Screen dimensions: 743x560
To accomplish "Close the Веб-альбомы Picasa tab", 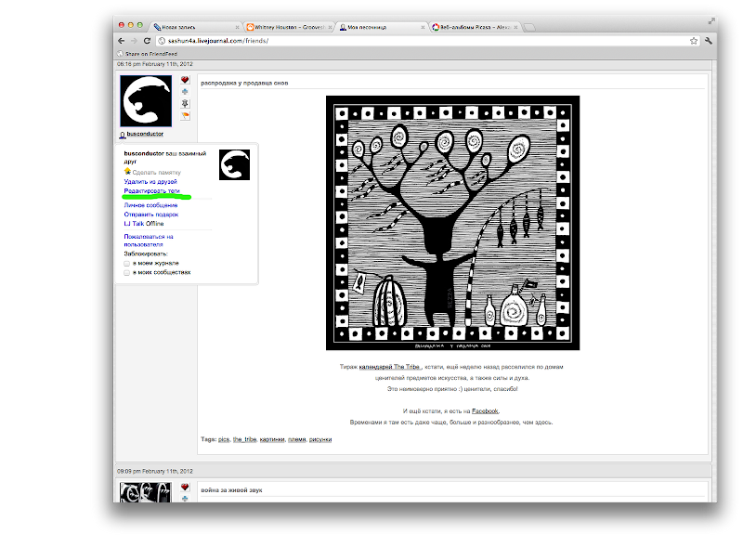I will pos(515,28).
